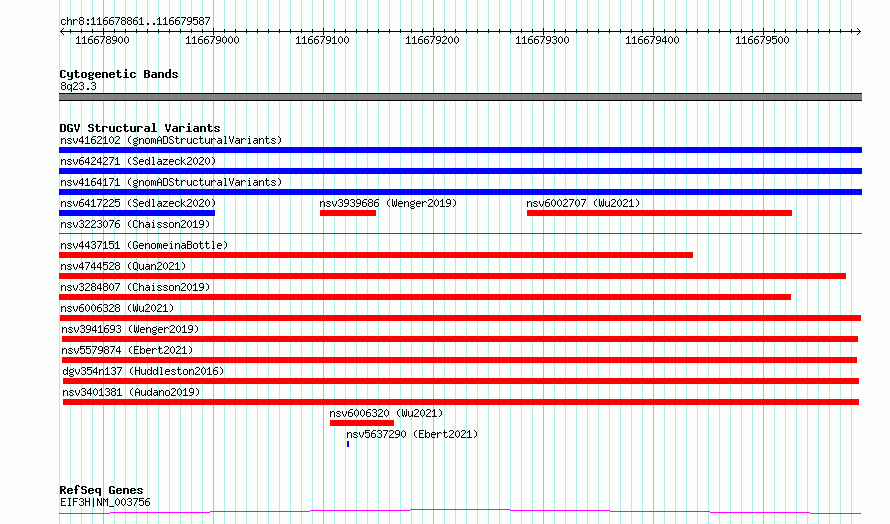This screenshot has height=524, width=890.
Task: Click the thin red line under nsv3223076
Action: pyautogui.click(x=460, y=233)
